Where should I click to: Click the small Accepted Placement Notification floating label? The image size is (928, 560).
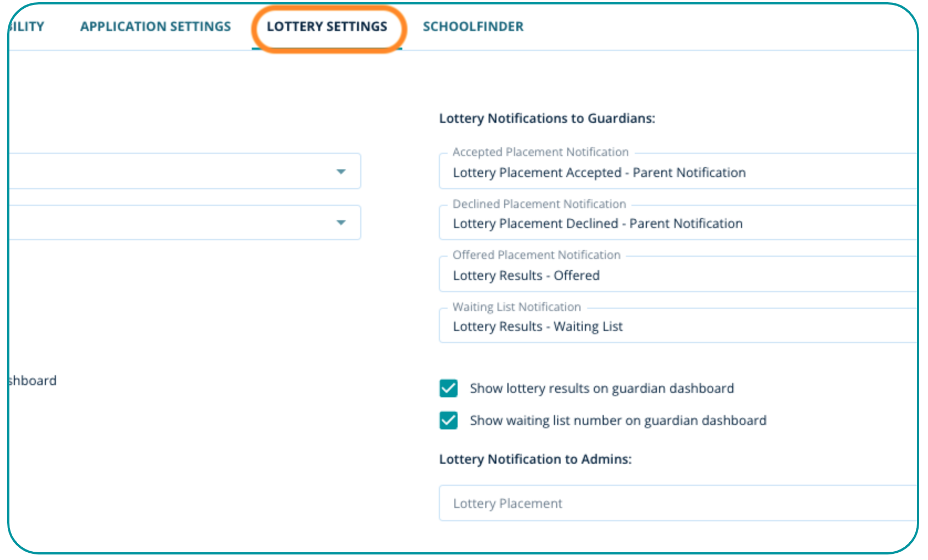[x=541, y=152]
